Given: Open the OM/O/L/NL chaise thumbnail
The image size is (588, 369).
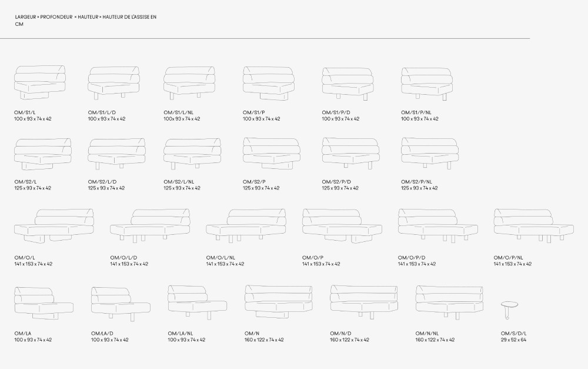Looking at the screenshot, I should coord(246,225).
